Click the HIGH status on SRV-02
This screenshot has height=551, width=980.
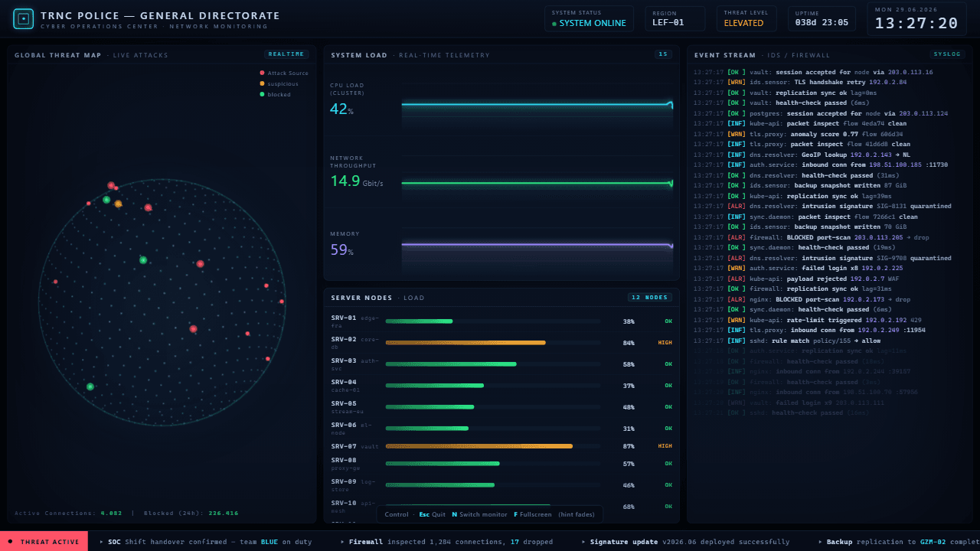(665, 343)
